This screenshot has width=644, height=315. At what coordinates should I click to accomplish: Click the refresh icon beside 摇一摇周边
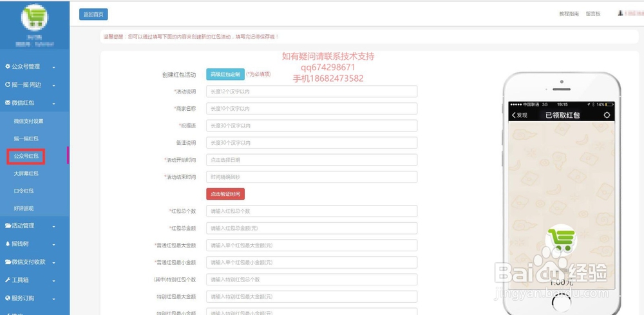tap(7, 84)
